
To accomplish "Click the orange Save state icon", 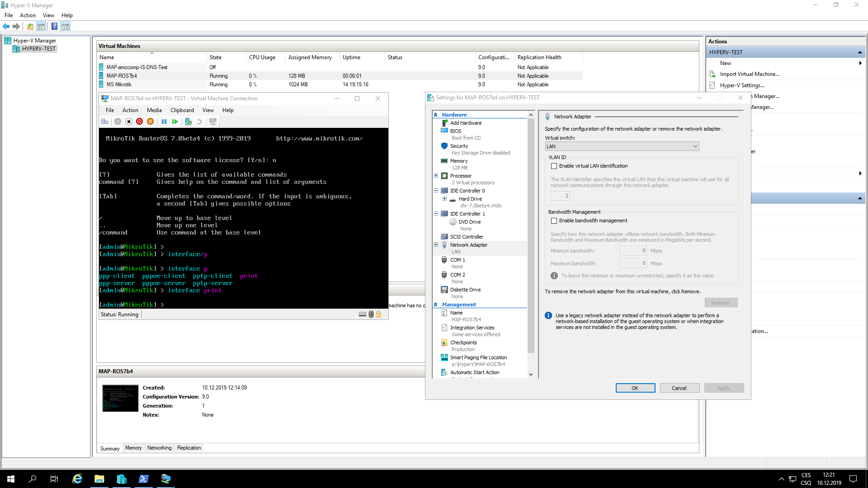I will pos(150,122).
